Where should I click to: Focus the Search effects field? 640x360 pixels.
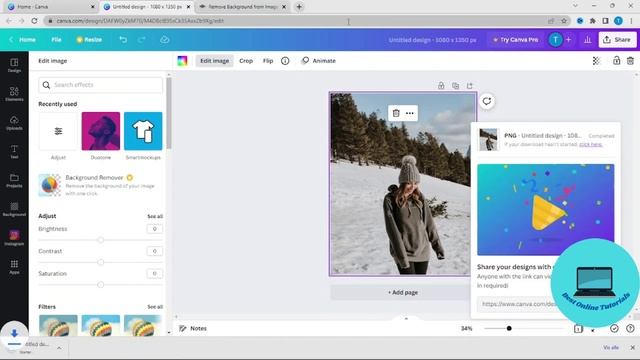100,85
